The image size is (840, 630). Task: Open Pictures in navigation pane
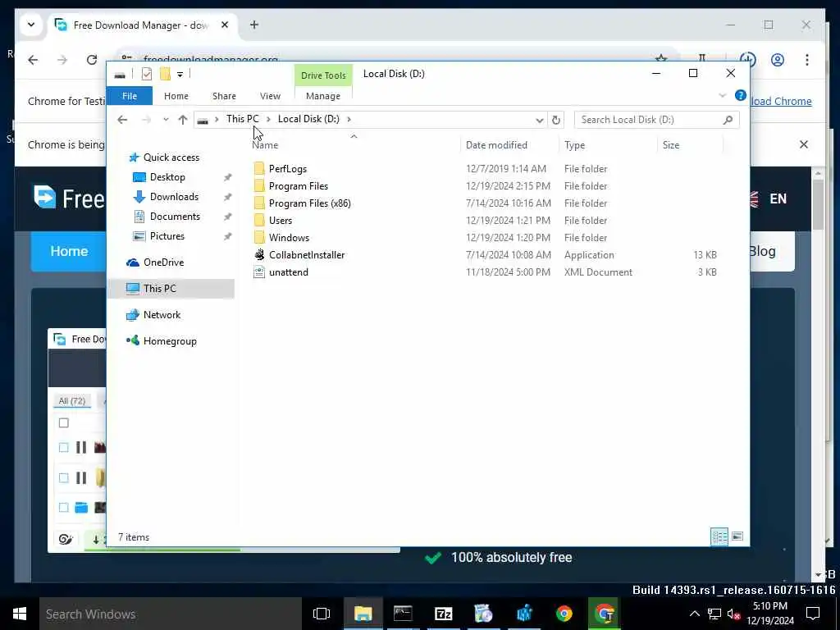pos(167,236)
